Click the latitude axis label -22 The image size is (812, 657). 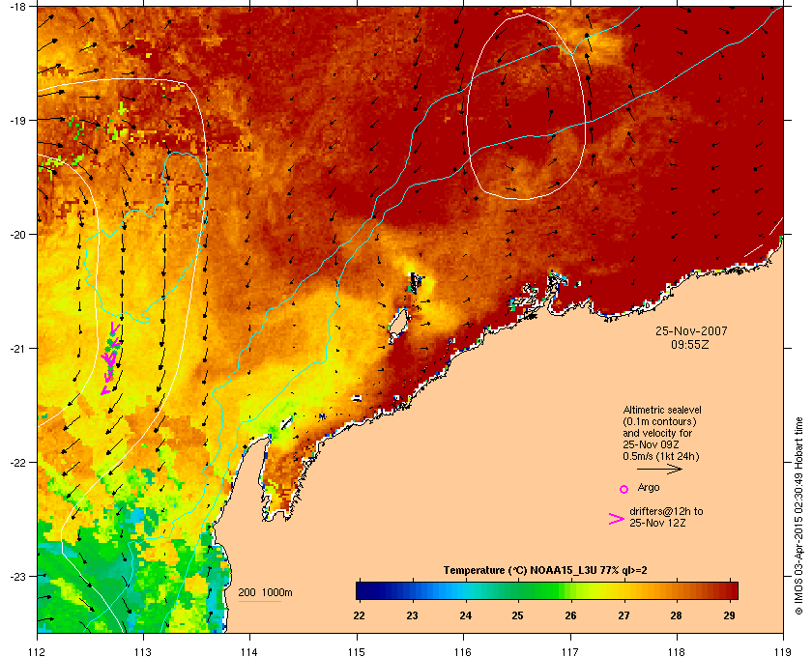tap(17, 462)
